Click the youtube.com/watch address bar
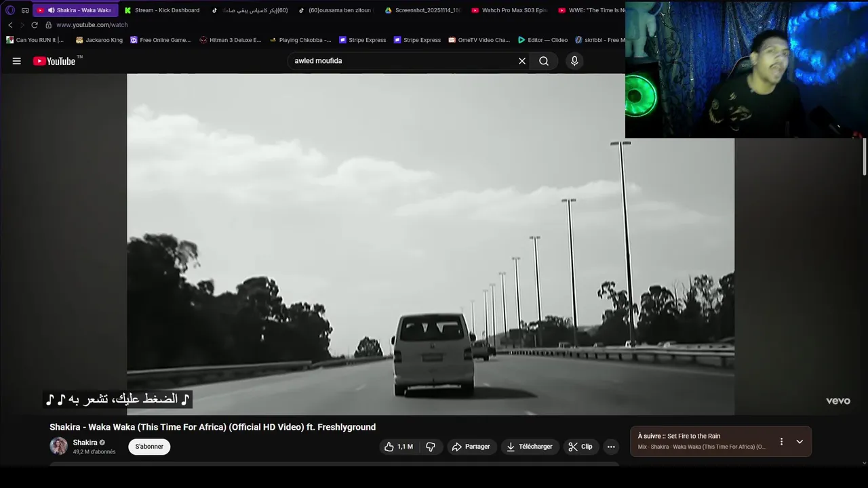 point(92,25)
